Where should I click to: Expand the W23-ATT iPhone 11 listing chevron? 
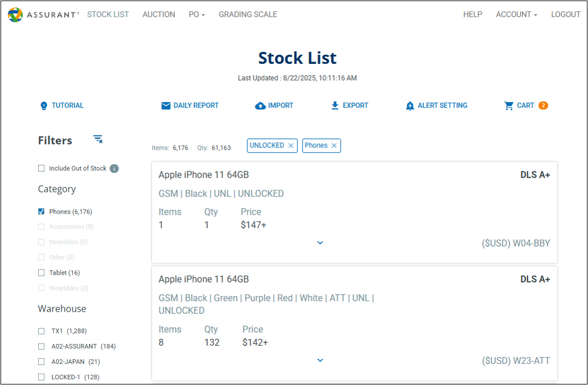pyautogui.click(x=320, y=360)
